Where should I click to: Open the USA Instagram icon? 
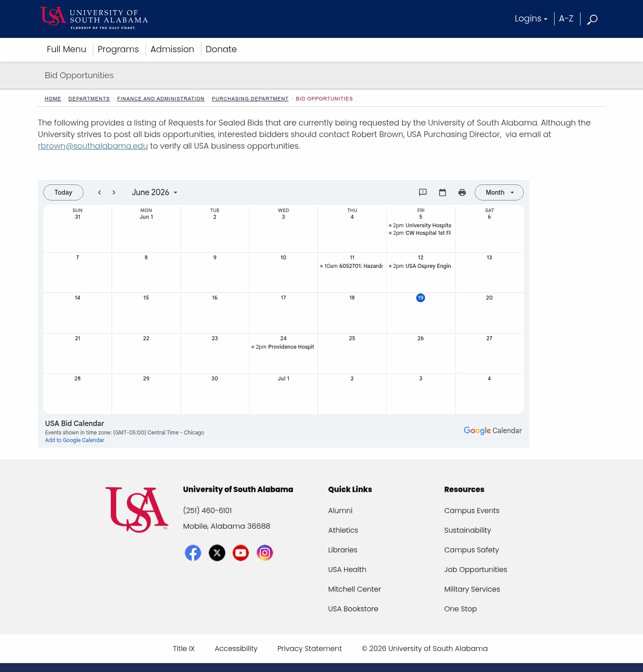point(265,553)
